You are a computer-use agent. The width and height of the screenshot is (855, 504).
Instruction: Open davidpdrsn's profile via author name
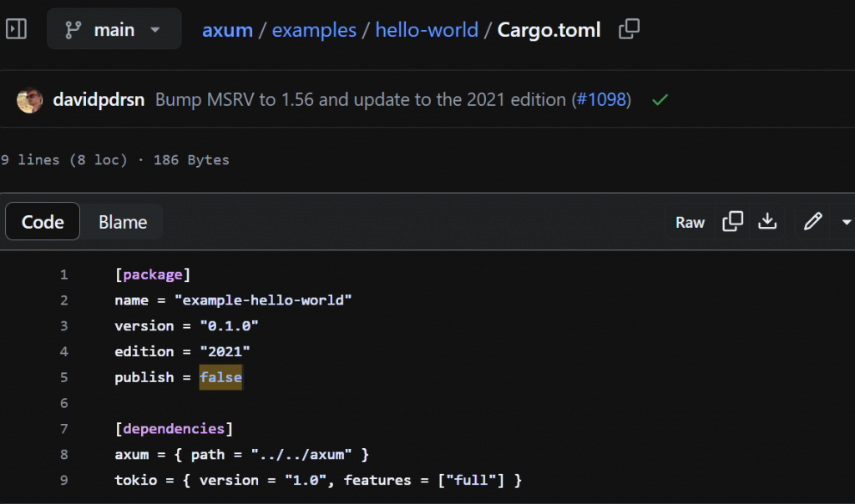coord(99,100)
